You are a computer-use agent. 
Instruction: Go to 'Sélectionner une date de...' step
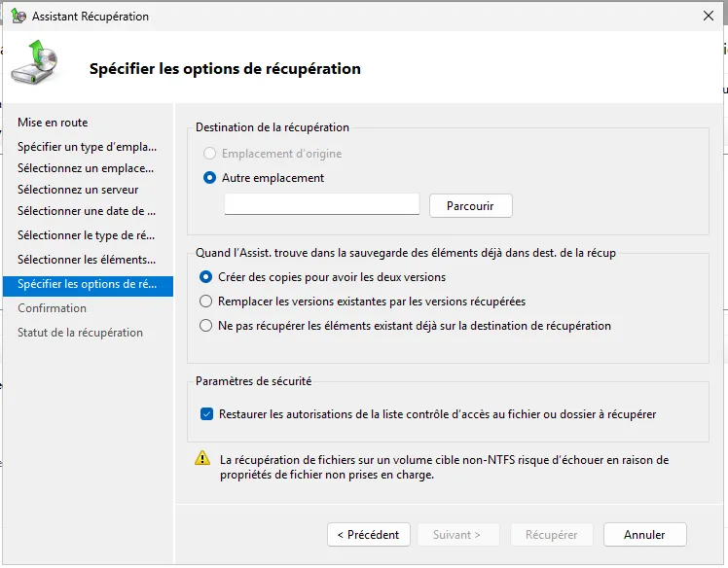coord(87,211)
